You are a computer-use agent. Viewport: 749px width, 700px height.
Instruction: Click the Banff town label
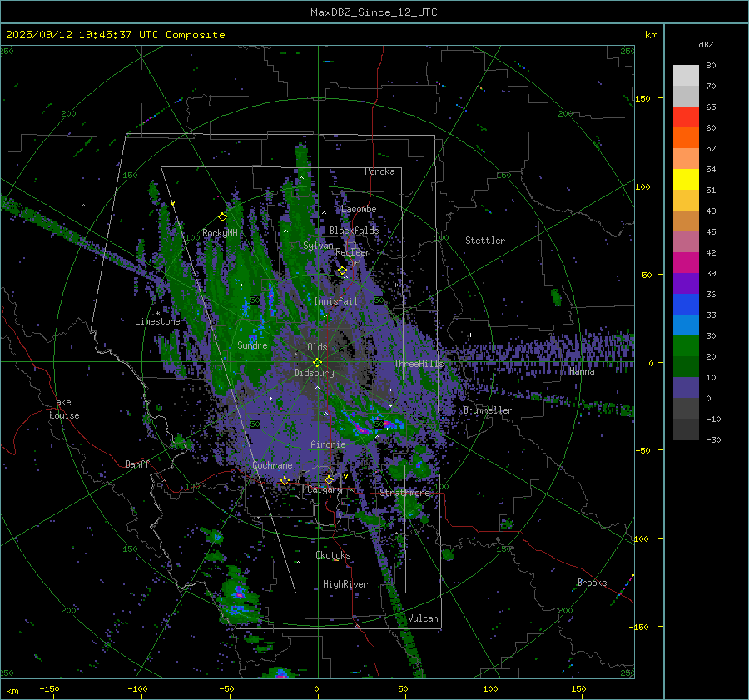pos(137,464)
